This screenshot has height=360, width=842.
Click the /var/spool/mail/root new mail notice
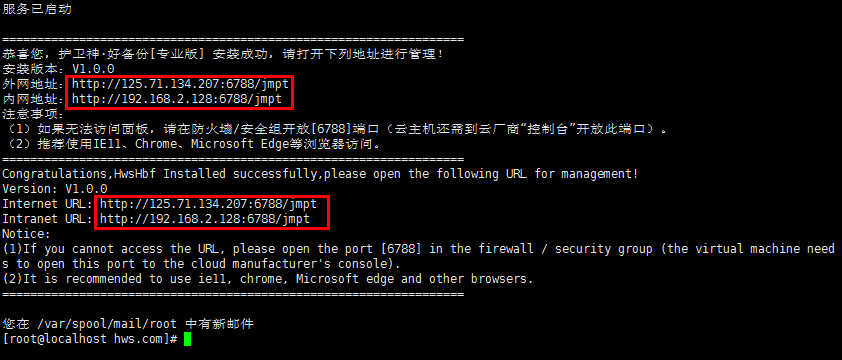coord(128,324)
